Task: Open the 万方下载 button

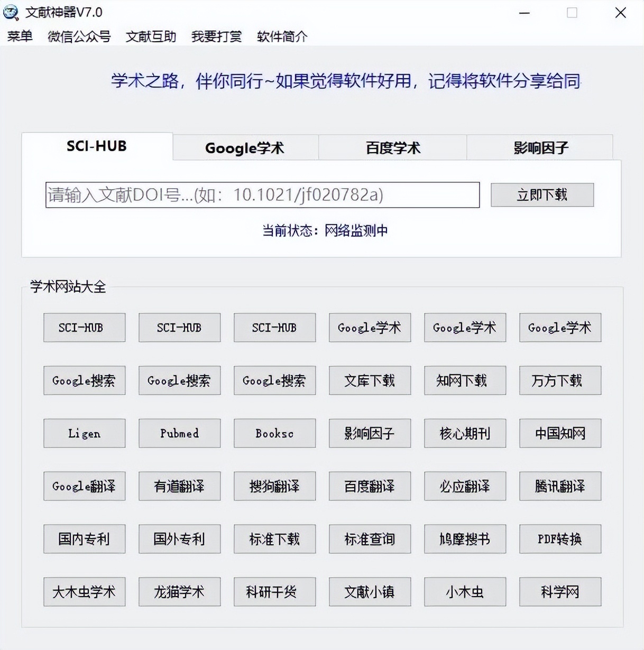Action: [x=560, y=380]
